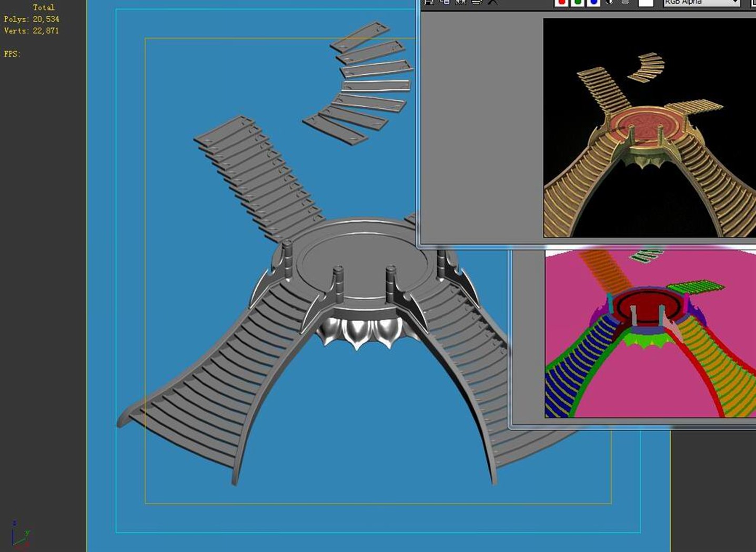
Task: Click the Print Image icon in render window
Action: tap(477, 2)
